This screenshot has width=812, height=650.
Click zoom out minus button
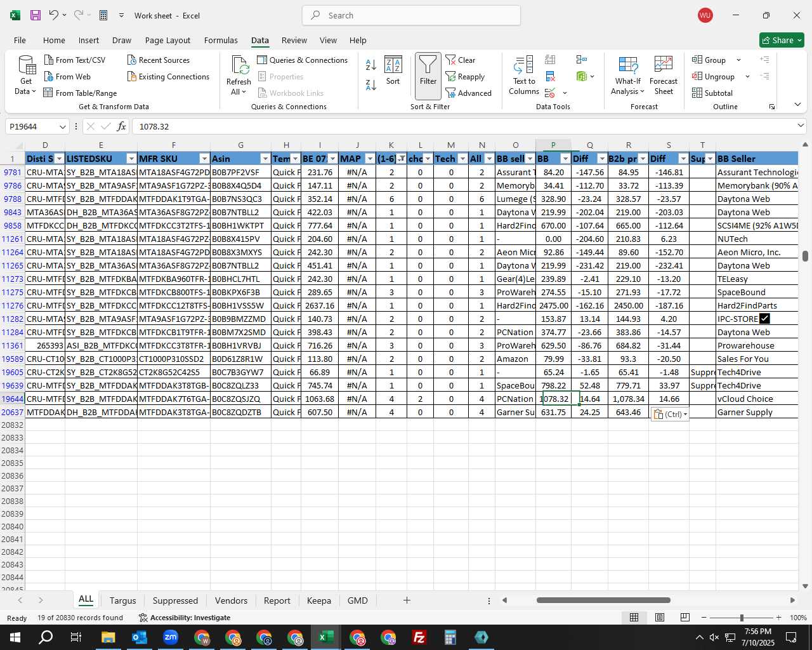[704, 618]
